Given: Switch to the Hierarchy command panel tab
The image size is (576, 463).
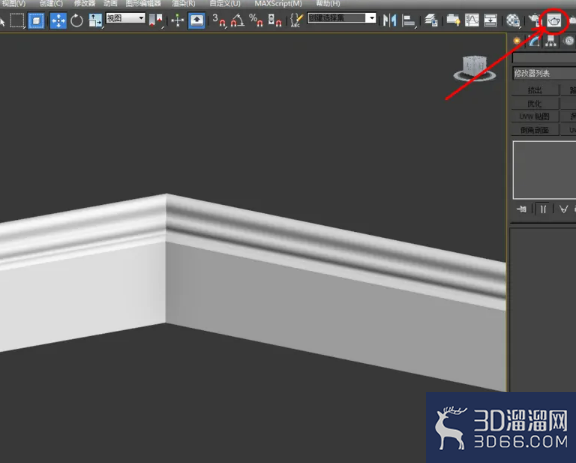Looking at the screenshot, I should pyautogui.click(x=551, y=41).
